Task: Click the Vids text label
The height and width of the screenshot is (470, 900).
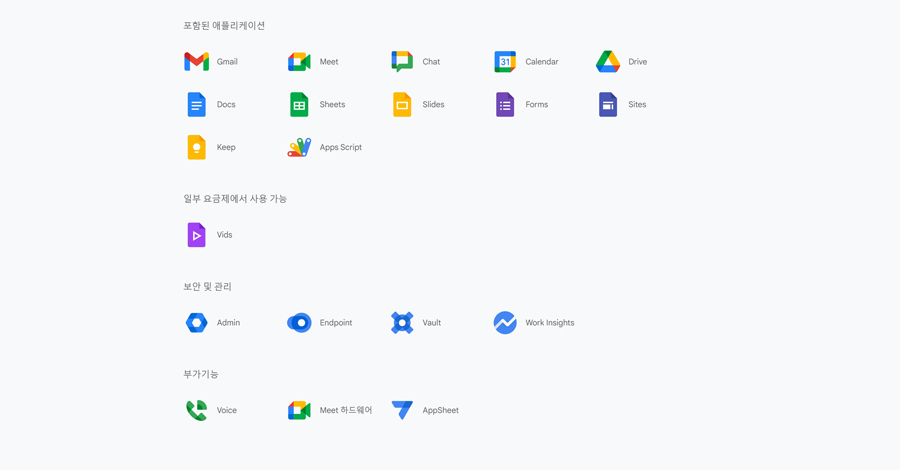Action: (x=224, y=235)
